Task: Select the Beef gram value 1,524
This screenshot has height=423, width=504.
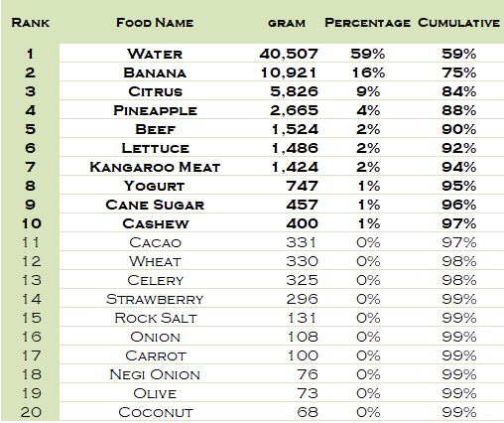Action: [295, 129]
